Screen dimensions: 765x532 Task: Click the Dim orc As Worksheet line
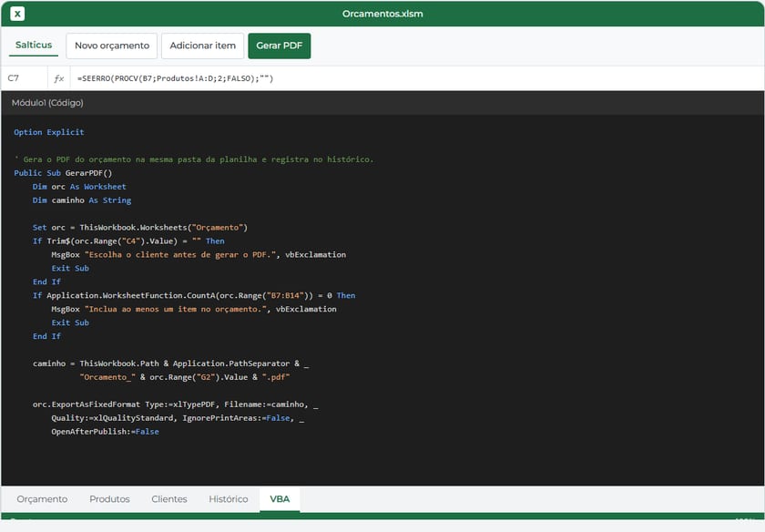[79, 187]
